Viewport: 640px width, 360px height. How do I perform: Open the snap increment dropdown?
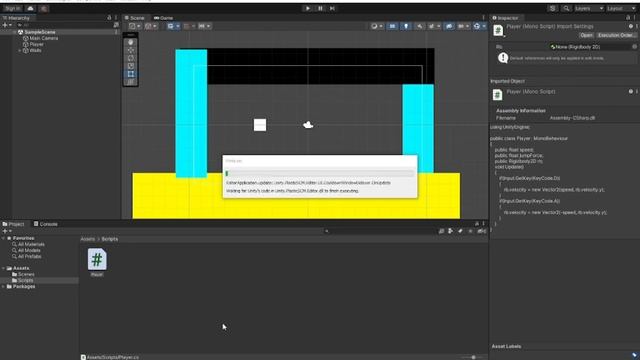[x=204, y=26]
